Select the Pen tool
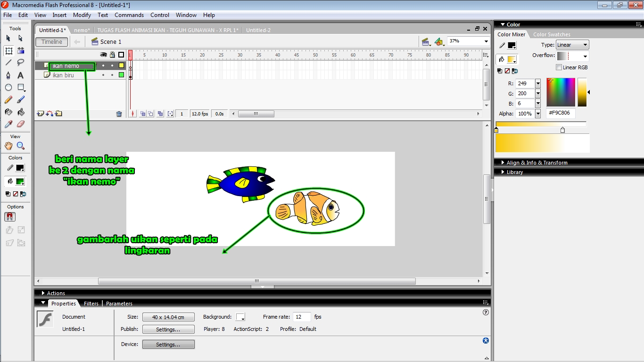 [x=8, y=75]
